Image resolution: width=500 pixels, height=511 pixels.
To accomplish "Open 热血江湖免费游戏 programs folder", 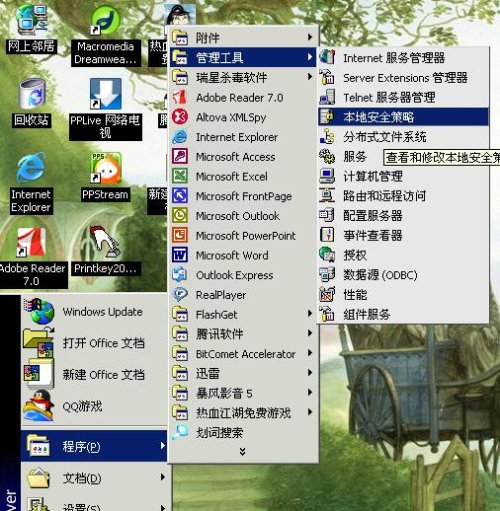I will coord(243,413).
